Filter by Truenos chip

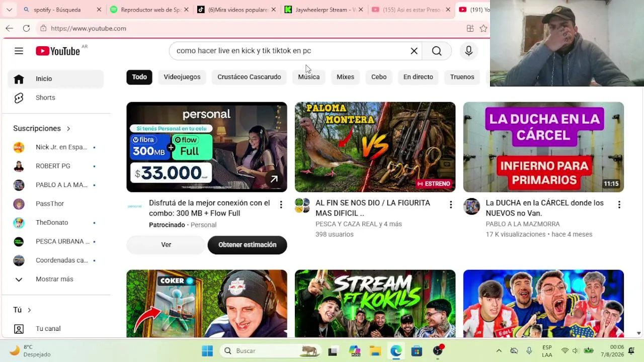click(462, 77)
